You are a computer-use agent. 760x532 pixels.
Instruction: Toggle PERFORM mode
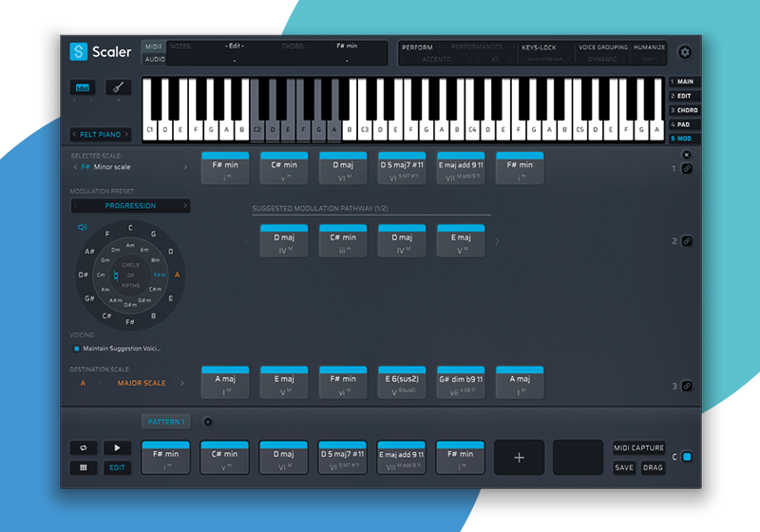[417, 47]
